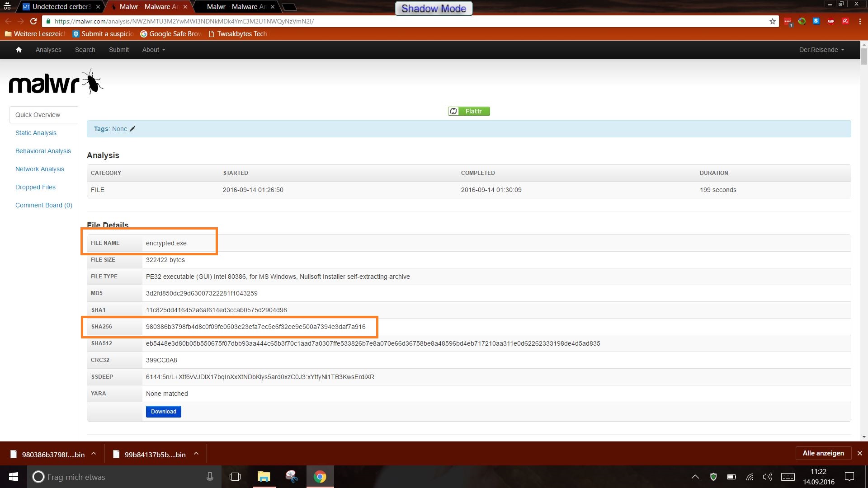Open the Der.Reisende user dropdown
Viewport: 868px width, 488px height.
coord(821,50)
